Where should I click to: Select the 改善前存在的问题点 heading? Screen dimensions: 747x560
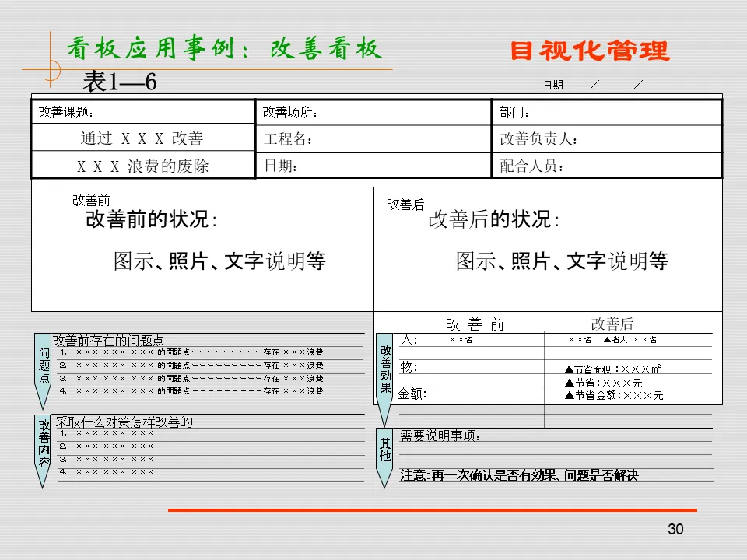[x=108, y=341]
